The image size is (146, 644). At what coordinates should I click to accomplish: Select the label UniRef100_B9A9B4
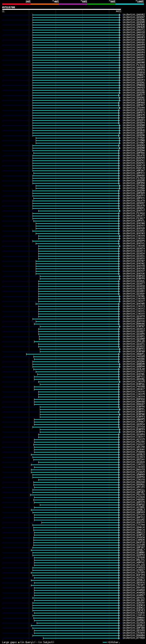coord(133,635)
